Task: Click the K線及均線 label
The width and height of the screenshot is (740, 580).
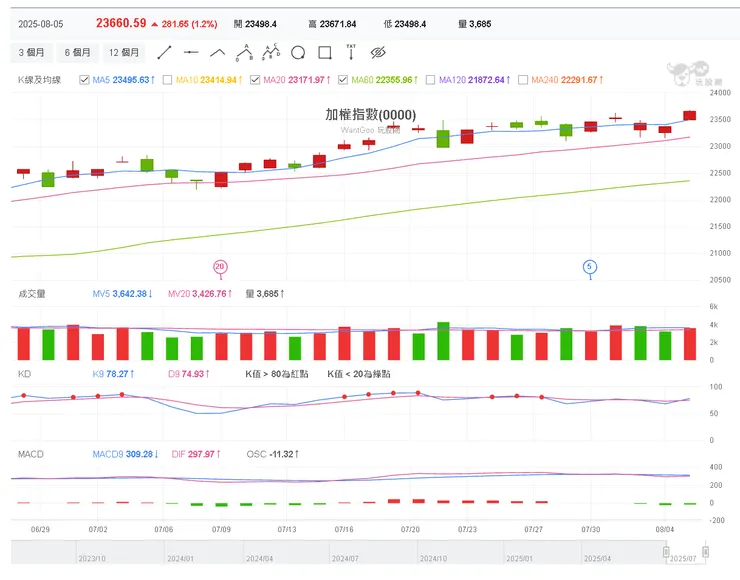Action: [40, 80]
